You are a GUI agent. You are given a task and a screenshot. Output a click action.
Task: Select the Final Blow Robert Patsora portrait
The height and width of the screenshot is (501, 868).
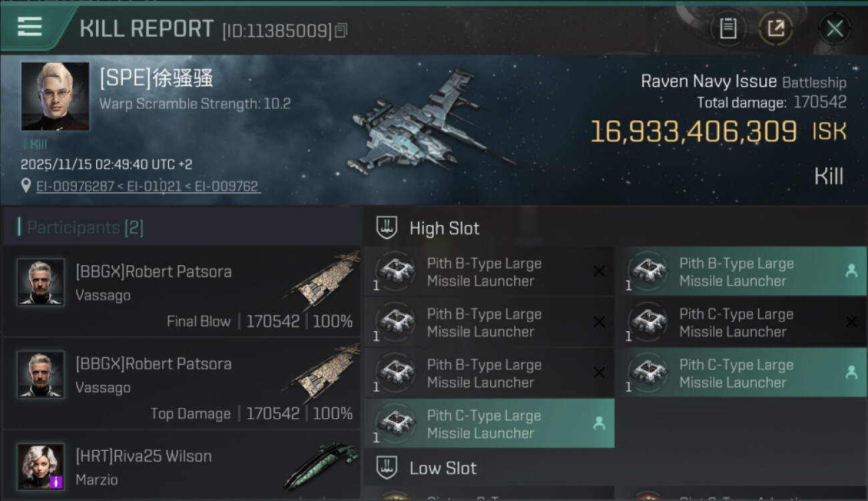(41, 282)
